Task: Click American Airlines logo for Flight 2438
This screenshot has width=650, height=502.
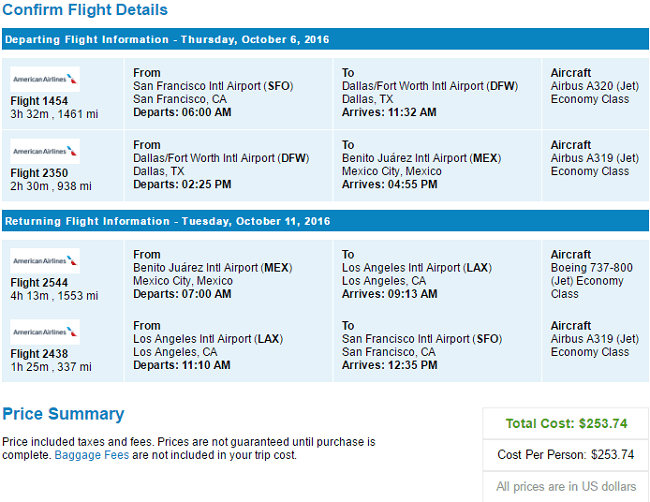Action: click(x=45, y=332)
